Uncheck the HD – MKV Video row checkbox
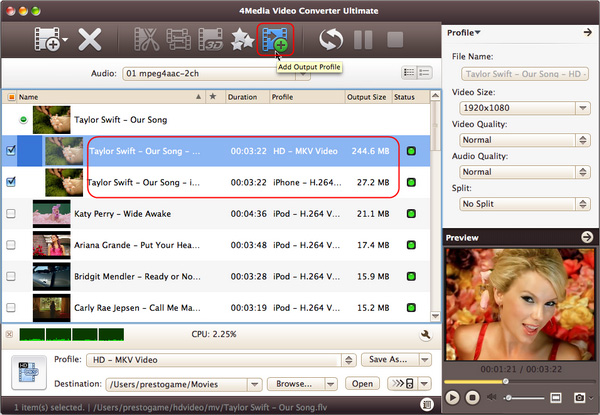The width and height of the screenshot is (600, 415). [x=11, y=151]
